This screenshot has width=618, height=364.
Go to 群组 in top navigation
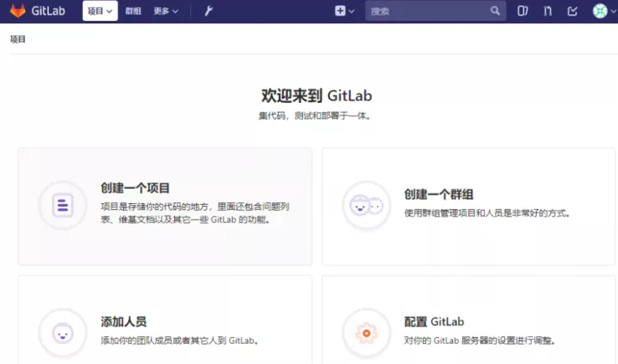[133, 11]
